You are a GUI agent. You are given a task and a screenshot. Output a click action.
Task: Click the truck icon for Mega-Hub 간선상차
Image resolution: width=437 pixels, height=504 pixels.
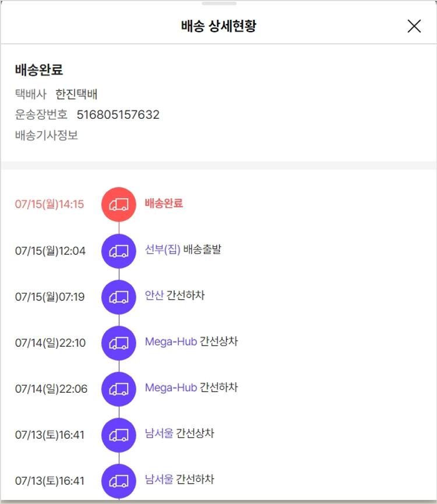[x=119, y=343]
